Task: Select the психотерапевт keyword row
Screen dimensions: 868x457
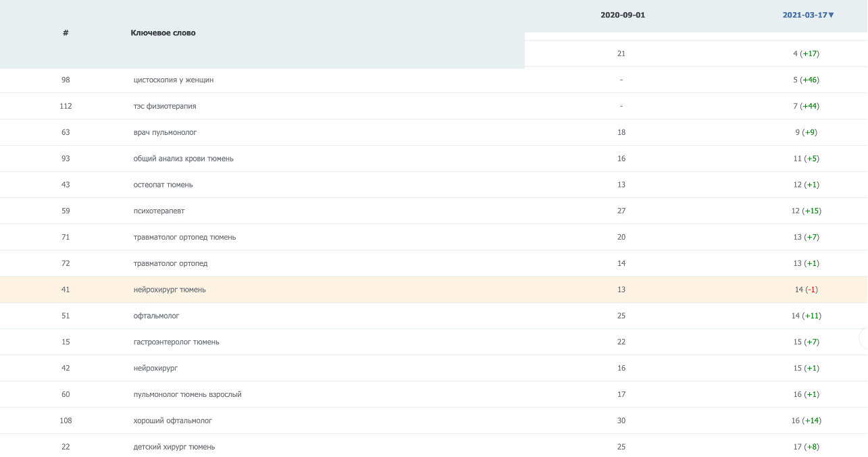Action: pos(159,211)
